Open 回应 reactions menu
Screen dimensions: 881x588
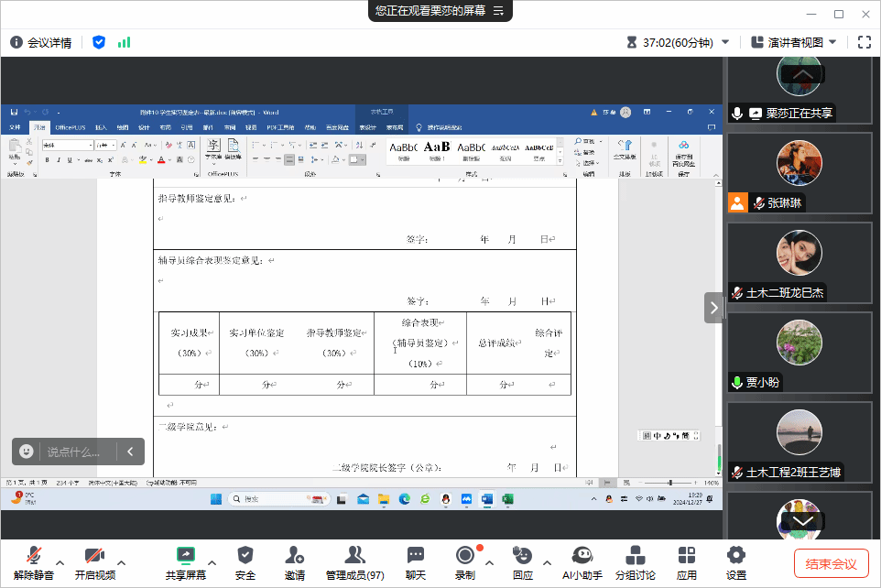point(522,561)
